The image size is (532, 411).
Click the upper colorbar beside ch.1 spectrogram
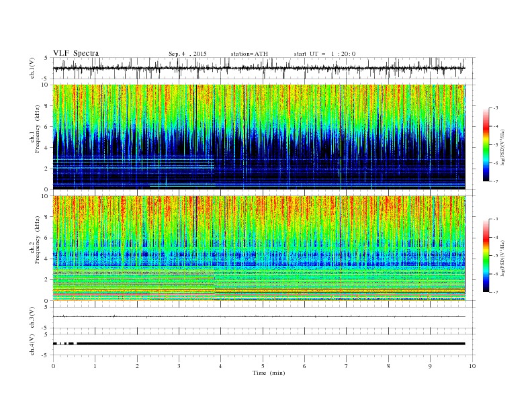pyautogui.click(x=486, y=144)
